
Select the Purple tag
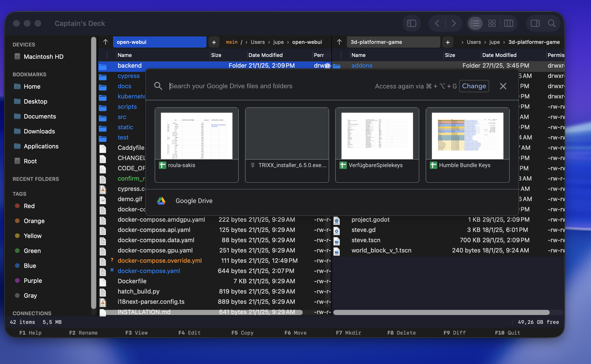(33, 280)
